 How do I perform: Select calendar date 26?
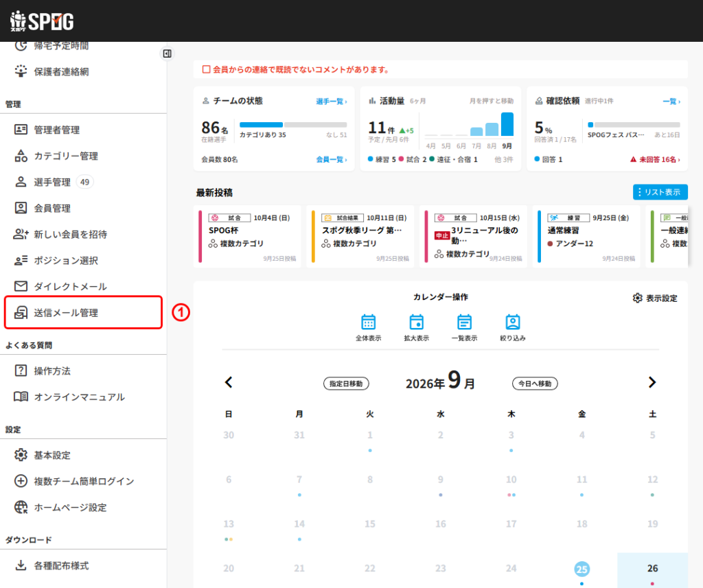(x=652, y=568)
